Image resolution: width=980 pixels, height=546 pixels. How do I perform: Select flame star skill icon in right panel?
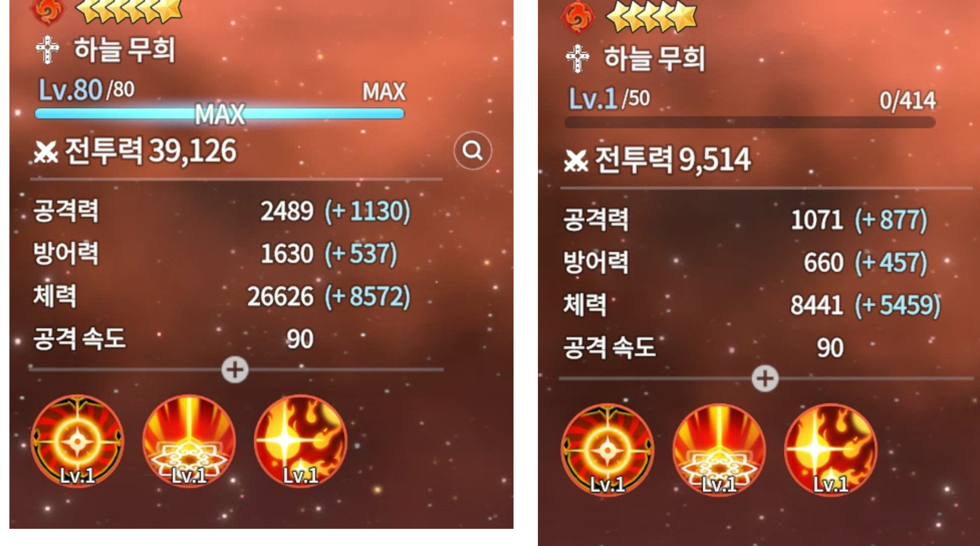(x=831, y=450)
